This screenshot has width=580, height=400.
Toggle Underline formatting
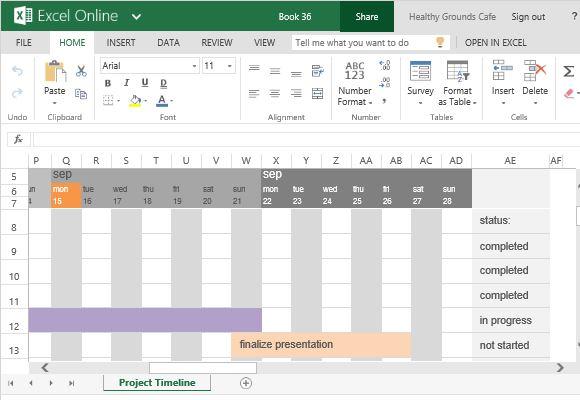click(145, 83)
